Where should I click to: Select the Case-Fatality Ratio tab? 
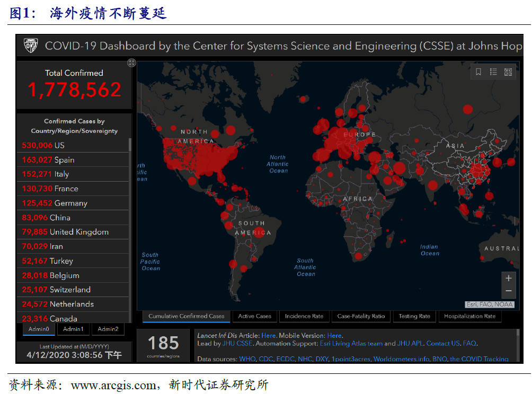coord(361,316)
